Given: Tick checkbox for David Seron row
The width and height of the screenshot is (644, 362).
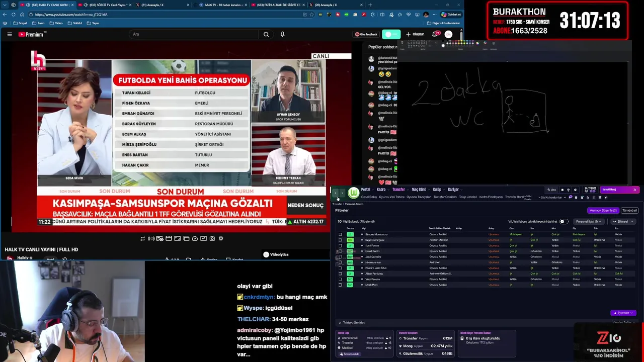Looking at the screenshot, I should (340, 251).
